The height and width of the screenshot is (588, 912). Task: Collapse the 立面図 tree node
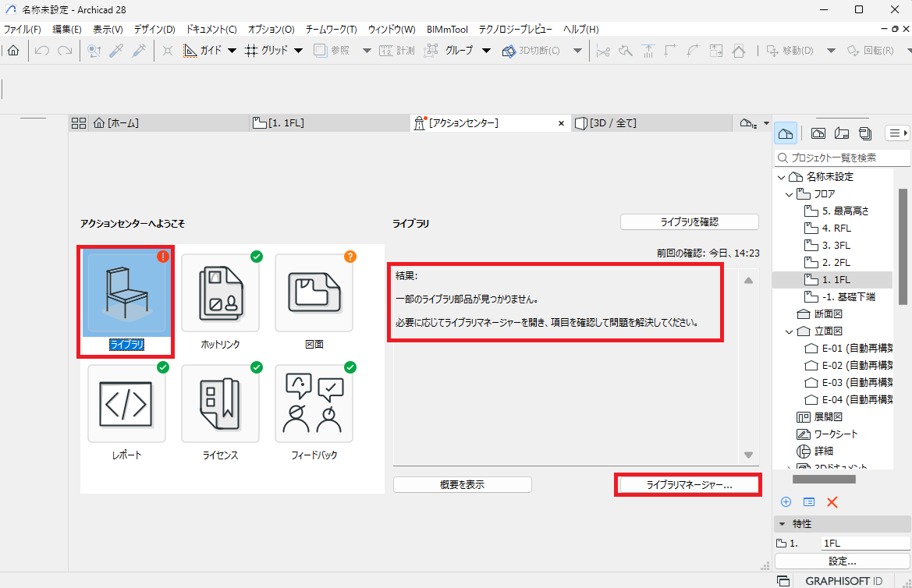click(x=790, y=331)
